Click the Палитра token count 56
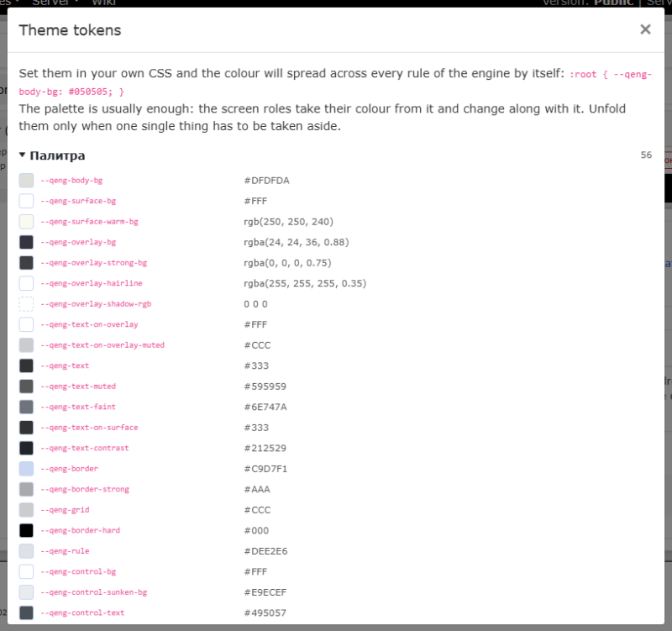 (646, 155)
